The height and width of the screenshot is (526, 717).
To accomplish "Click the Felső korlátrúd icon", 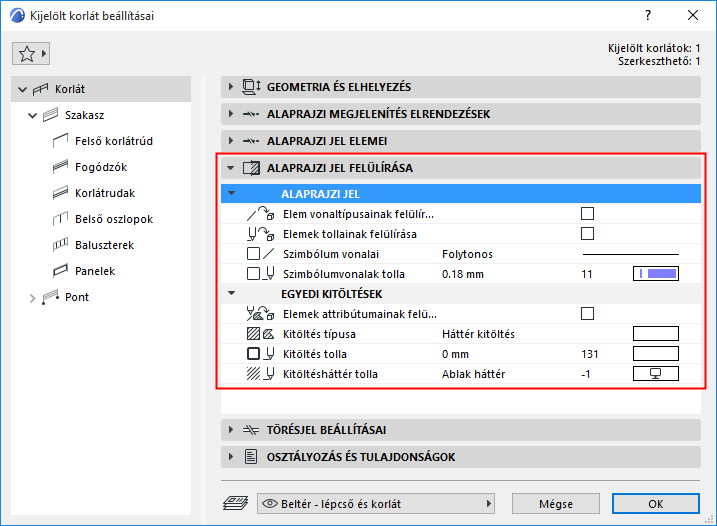I will pyautogui.click(x=60, y=141).
